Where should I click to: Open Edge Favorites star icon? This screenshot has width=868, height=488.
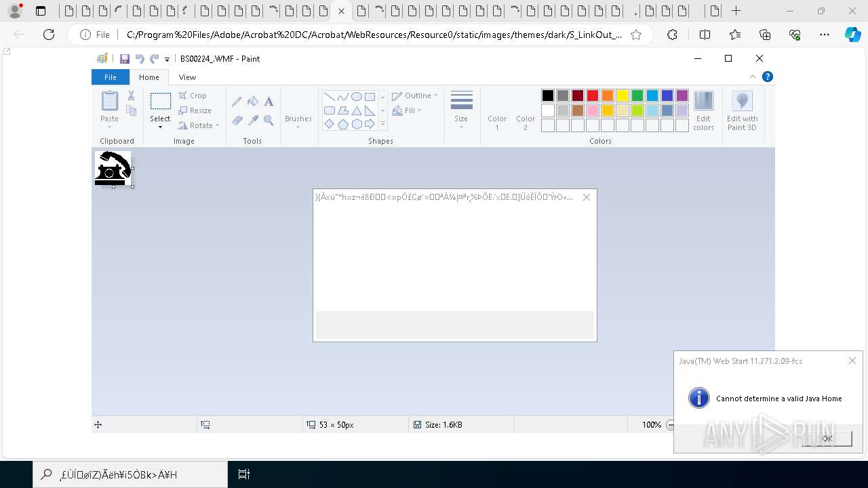click(x=735, y=35)
